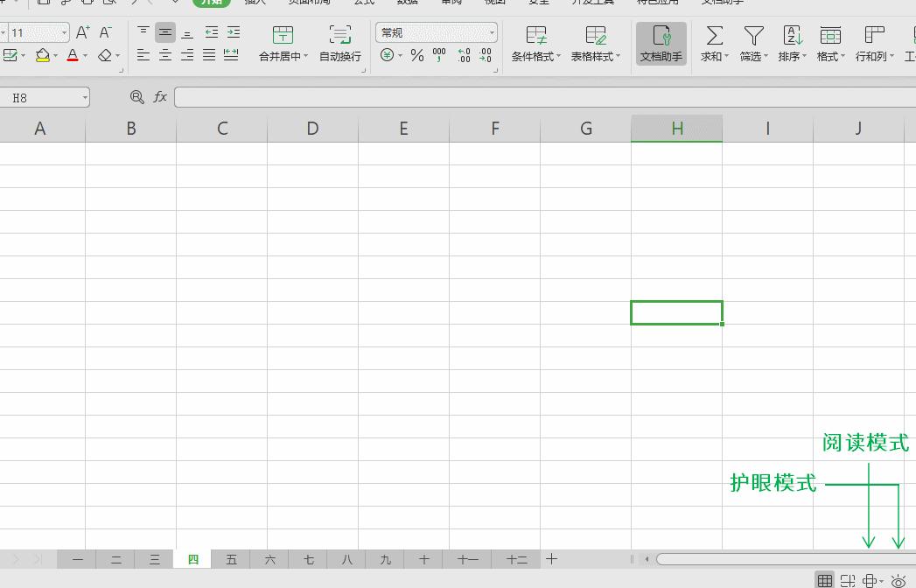Click the horizontal scrollbar track
916x588 pixels.
(x=786, y=559)
